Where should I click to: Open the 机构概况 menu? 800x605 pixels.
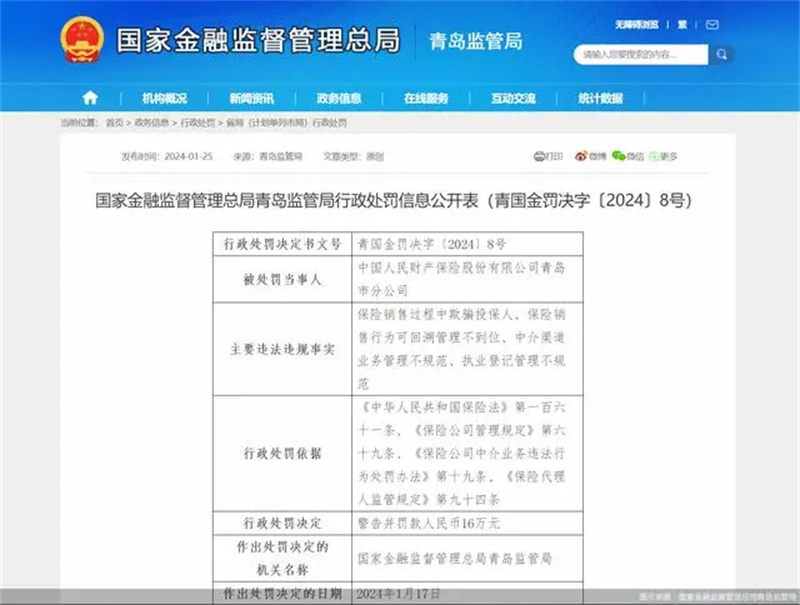pyautogui.click(x=164, y=98)
